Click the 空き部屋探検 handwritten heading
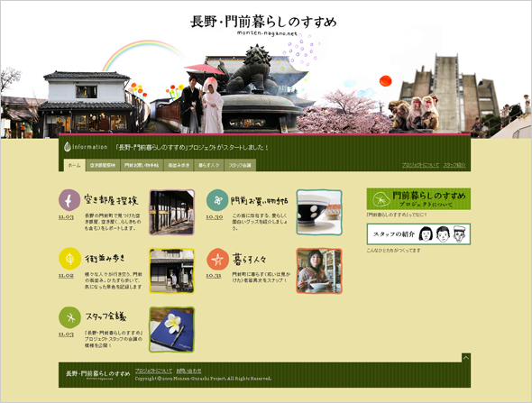Screen dimensions: 532x403 (x=111, y=200)
